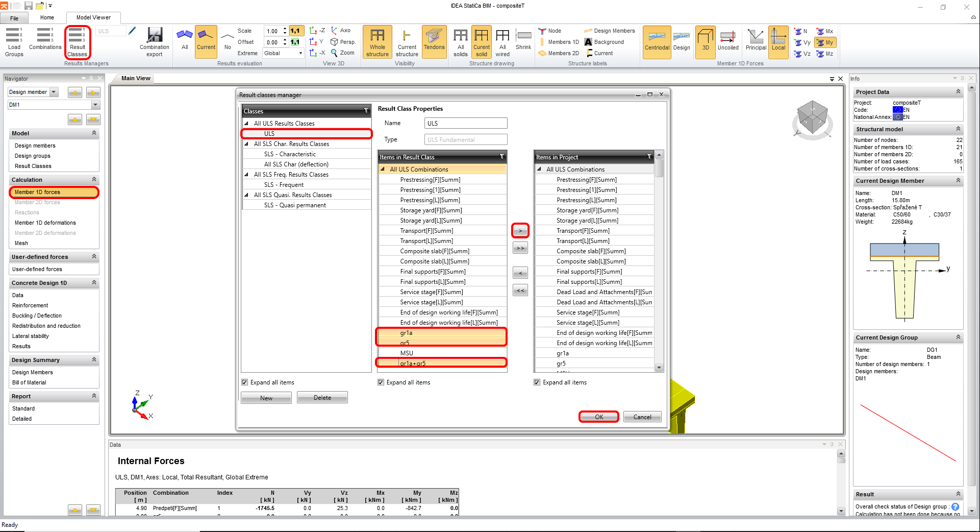Select the Principal axes forces icon
980x532 pixels.
click(x=756, y=41)
